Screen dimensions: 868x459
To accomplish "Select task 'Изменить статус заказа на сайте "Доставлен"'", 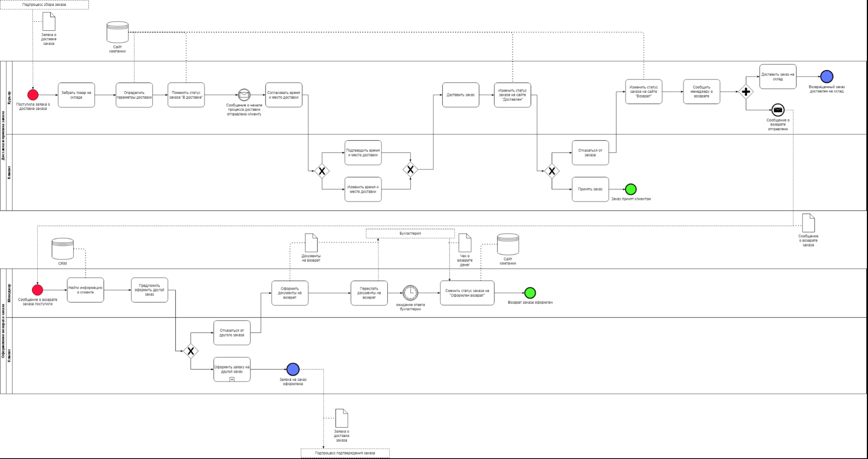I will [512, 95].
